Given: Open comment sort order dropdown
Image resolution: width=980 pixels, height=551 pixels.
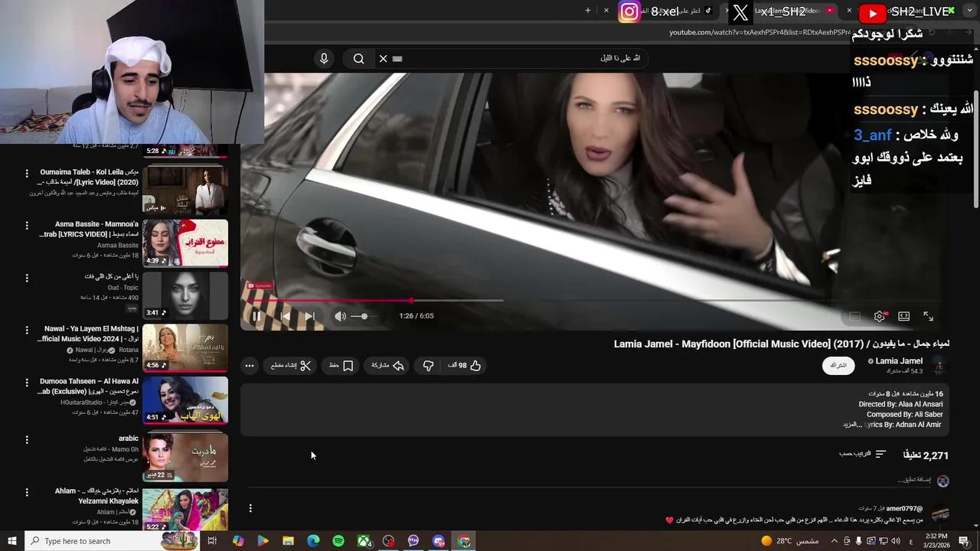Looking at the screenshot, I should [x=863, y=454].
